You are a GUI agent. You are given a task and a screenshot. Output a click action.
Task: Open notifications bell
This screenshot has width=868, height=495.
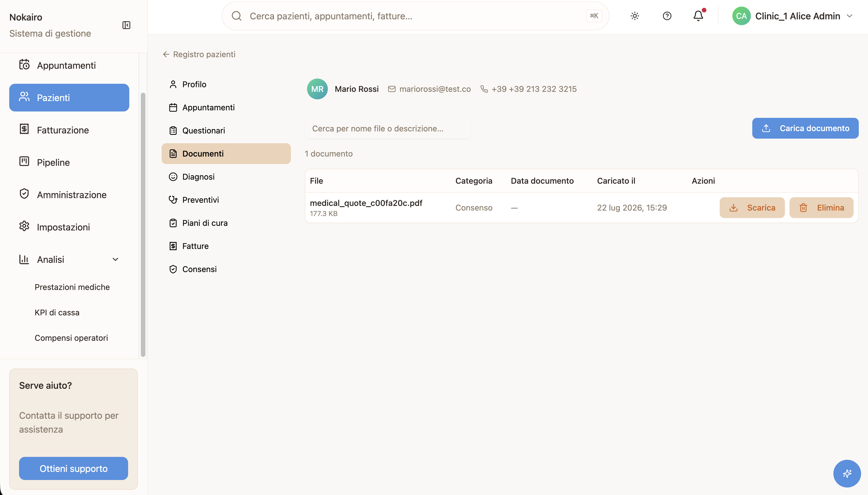click(x=698, y=16)
